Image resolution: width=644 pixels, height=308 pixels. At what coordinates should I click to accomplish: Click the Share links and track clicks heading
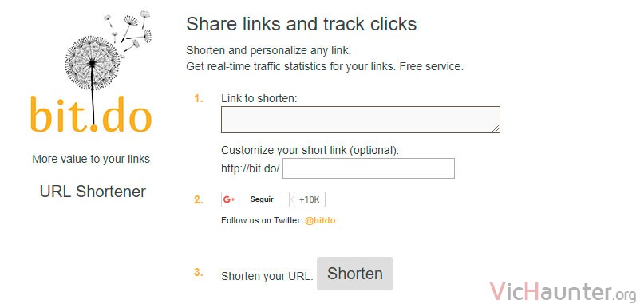(x=302, y=24)
